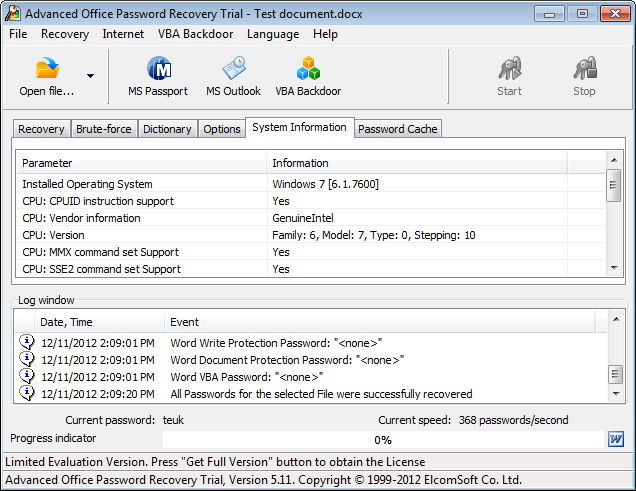This screenshot has width=636, height=491.
Task: Click the GenuineIntel value
Action: click(x=303, y=218)
